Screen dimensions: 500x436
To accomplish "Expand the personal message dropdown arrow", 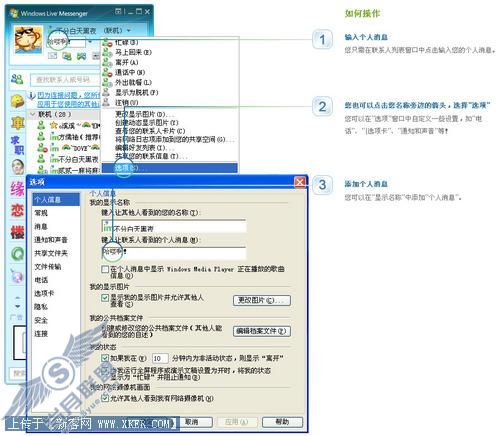I will point(90,42).
